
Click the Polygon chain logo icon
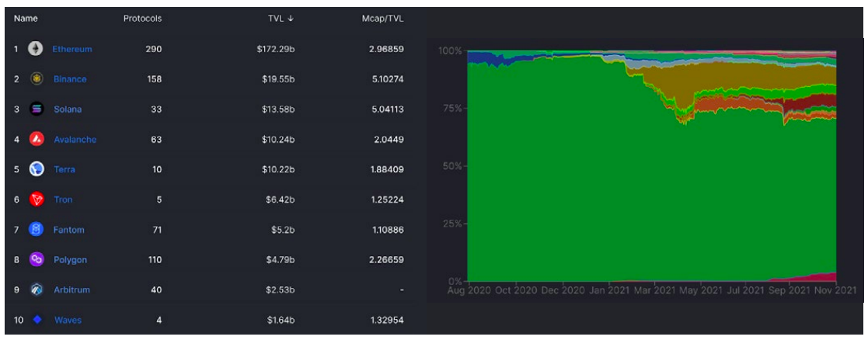37,259
